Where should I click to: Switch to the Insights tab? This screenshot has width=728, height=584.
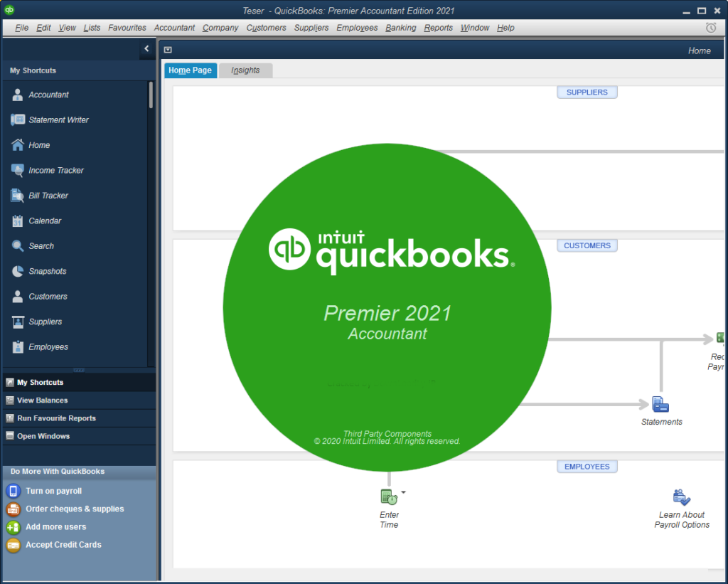point(245,70)
